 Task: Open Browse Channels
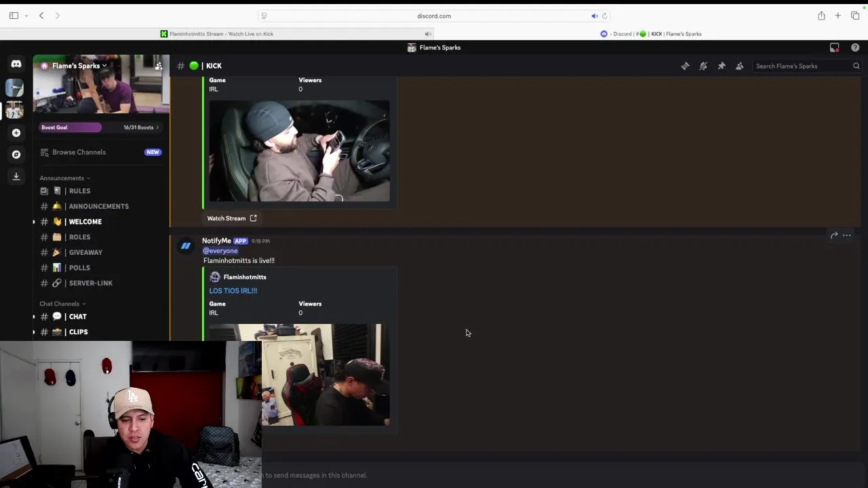(x=100, y=152)
